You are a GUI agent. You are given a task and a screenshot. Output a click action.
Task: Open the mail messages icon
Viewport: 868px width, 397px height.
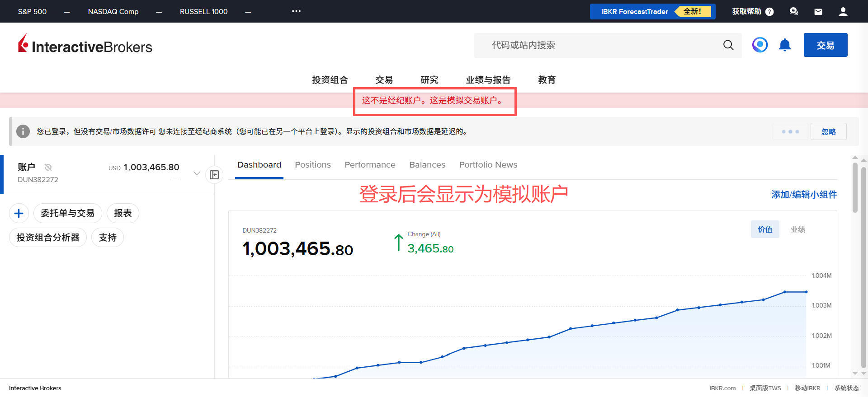click(x=818, y=12)
